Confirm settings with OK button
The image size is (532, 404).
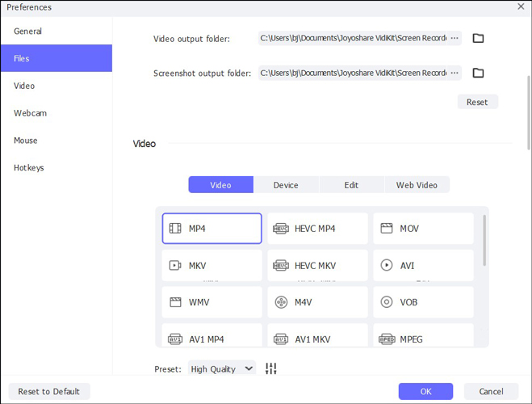(425, 391)
